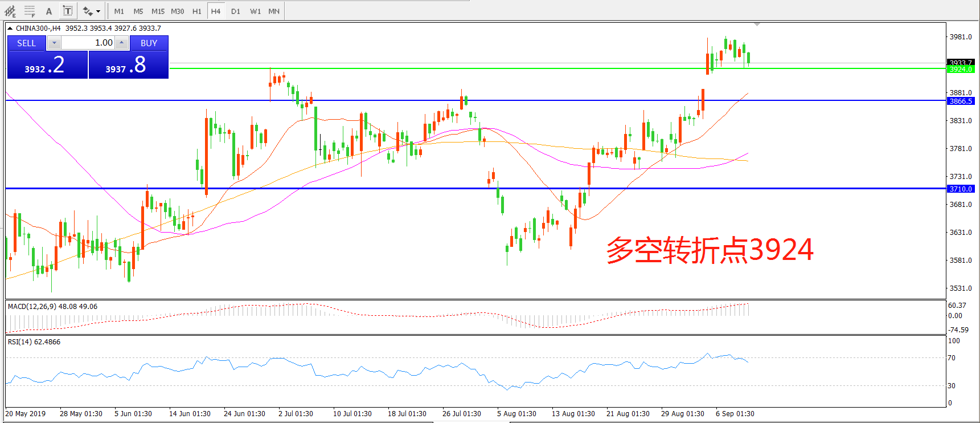Click the lot size 1.00 field
Image resolution: width=980 pixels, height=423 pixels.
pos(88,43)
